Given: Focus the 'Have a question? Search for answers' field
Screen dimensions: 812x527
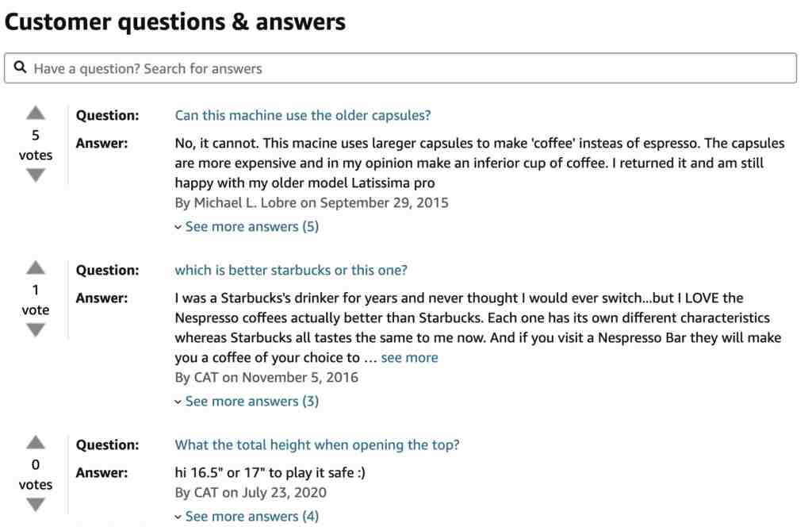Looking at the screenshot, I should [x=400, y=68].
